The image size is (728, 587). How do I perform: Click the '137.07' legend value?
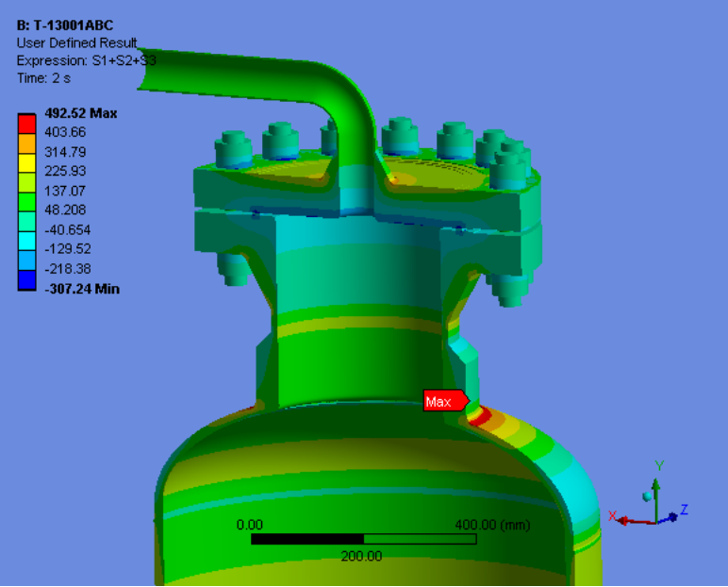65,191
